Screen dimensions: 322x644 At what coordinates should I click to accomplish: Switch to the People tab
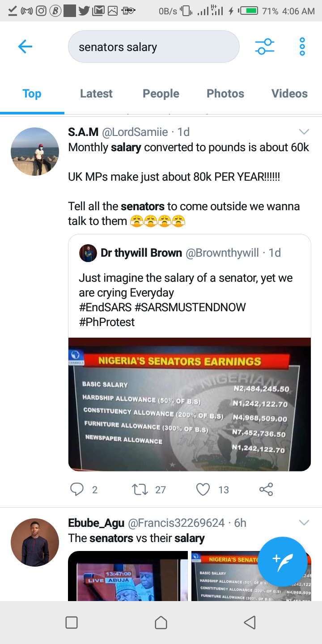coord(161,93)
